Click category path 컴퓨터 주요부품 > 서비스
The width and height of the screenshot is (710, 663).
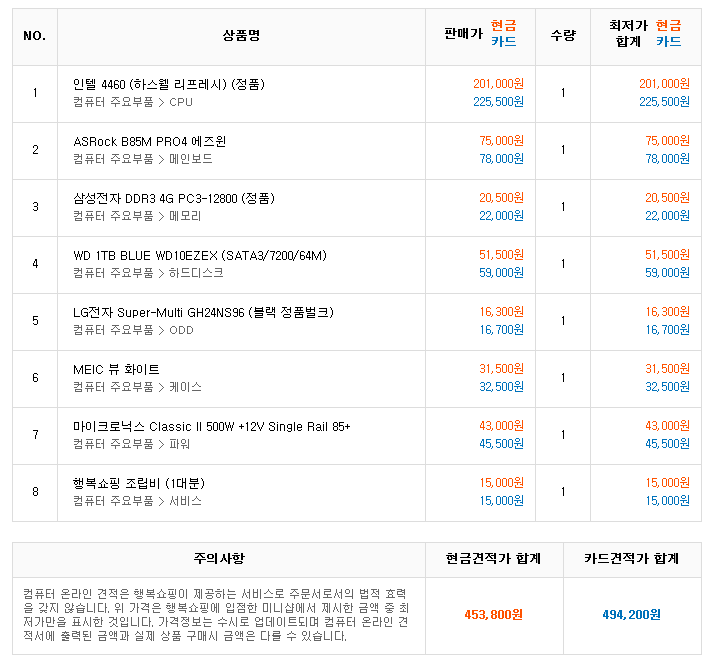click(137, 501)
